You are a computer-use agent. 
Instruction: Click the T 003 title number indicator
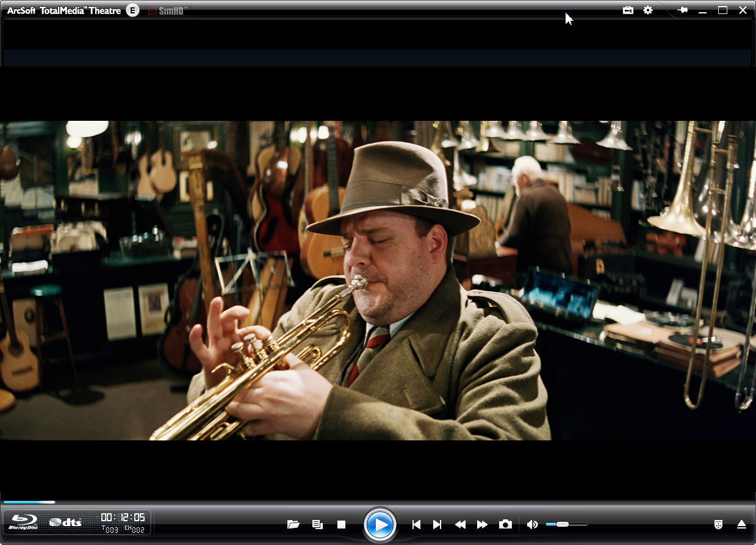click(x=110, y=529)
